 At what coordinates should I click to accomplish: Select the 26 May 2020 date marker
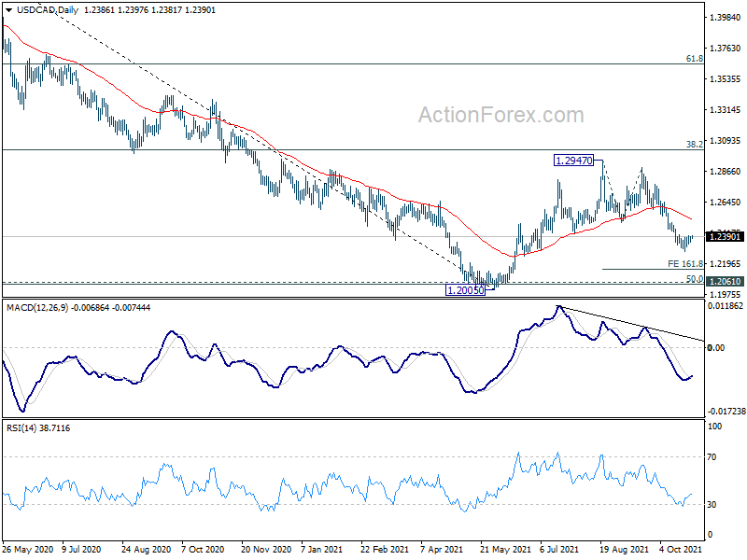click(28, 551)
